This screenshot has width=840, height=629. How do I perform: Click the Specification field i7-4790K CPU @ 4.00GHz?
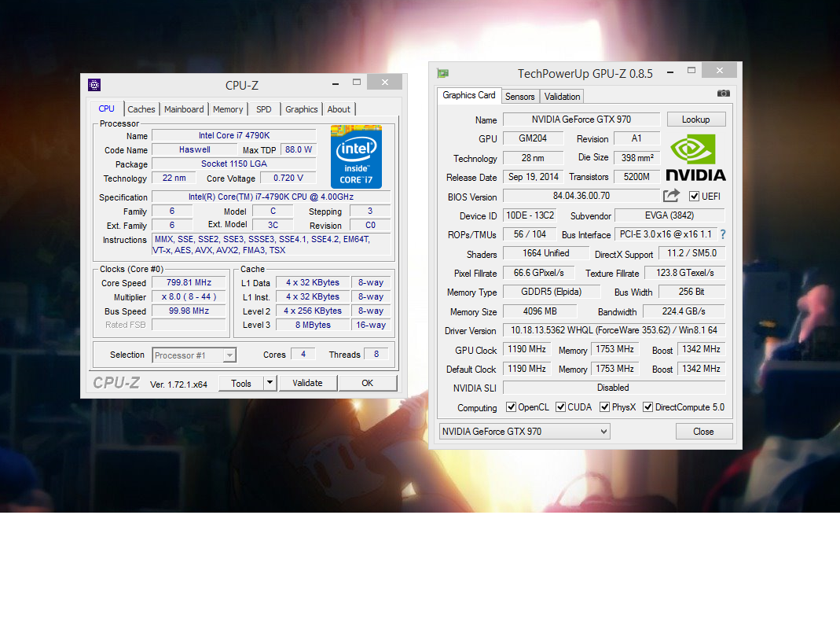pos(271,197)
